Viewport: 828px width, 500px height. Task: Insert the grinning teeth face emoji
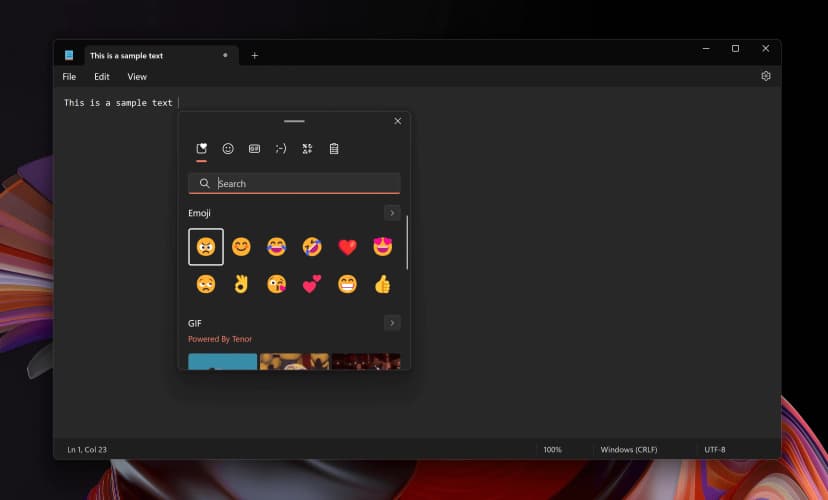(x=347, y=284)
